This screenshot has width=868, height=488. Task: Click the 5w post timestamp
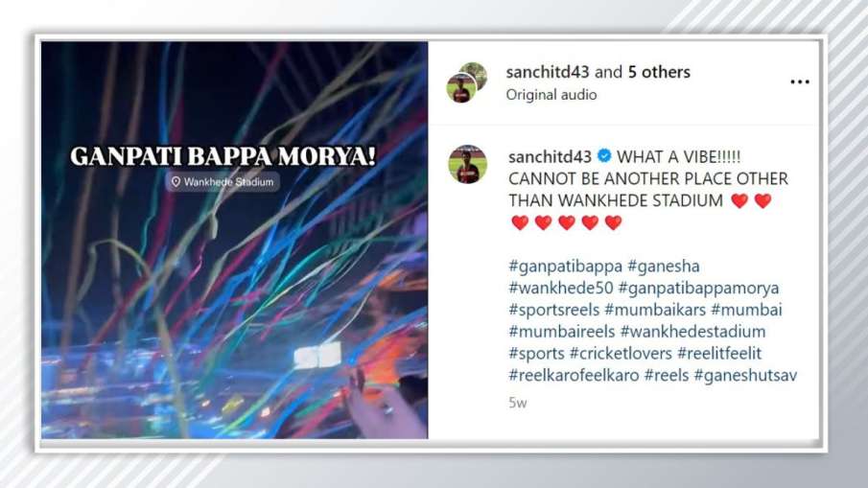coord(518,403)
